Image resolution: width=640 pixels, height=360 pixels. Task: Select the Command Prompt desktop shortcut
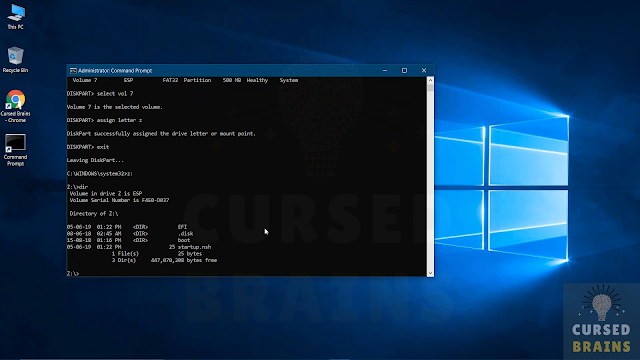[x=16, y=150]
